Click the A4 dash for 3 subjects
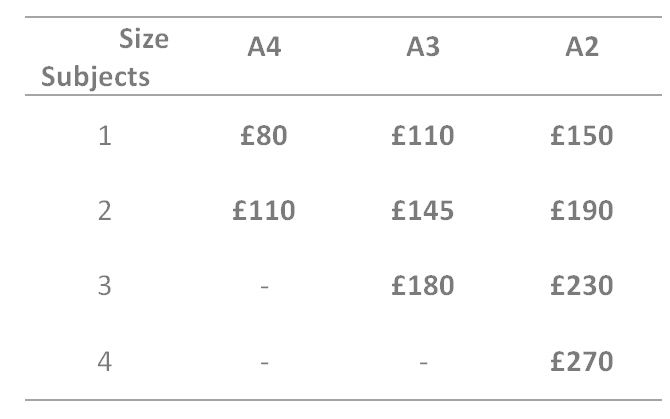 (264, 287)
